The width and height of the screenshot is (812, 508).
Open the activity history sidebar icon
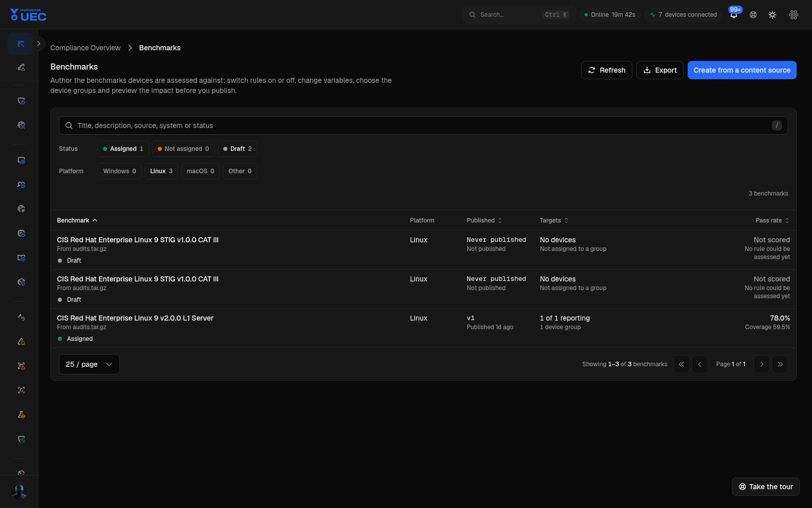pyautogui.click(x=21, y=317)
